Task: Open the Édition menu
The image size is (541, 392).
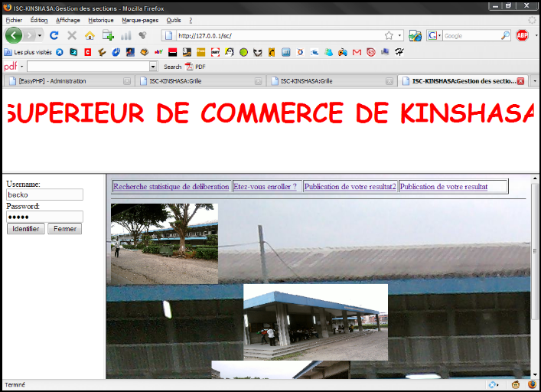Action: pyautogui.click(x=39, y=21)
